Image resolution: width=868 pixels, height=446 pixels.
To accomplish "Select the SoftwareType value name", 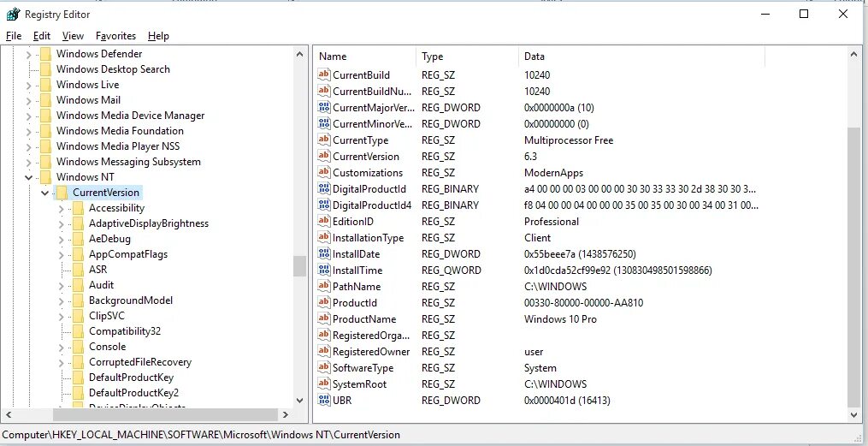I will click(363, 368).
